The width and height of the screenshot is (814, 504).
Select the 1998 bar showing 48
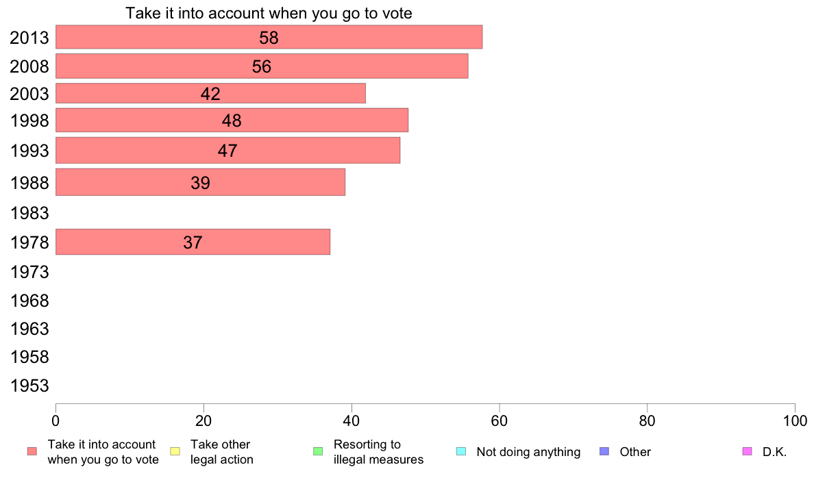[x=232, y=121]
